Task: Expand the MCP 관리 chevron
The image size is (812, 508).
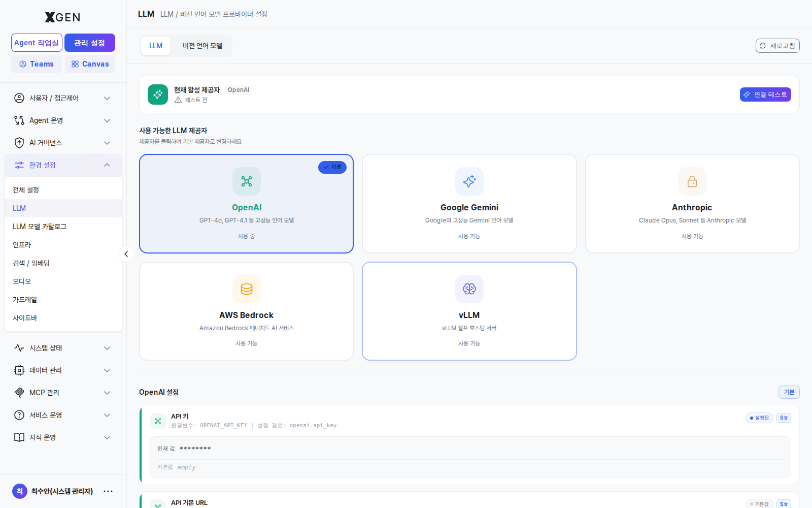Action: 107,393
